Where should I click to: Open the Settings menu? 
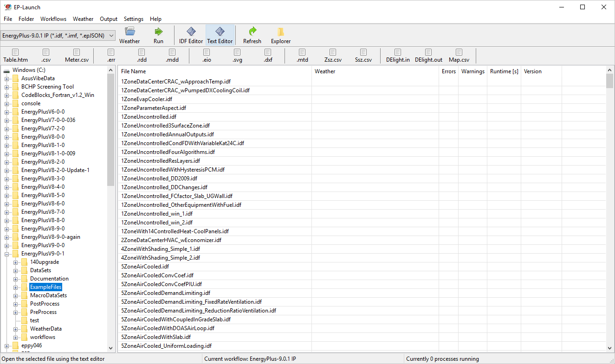[x=133, y=19]
